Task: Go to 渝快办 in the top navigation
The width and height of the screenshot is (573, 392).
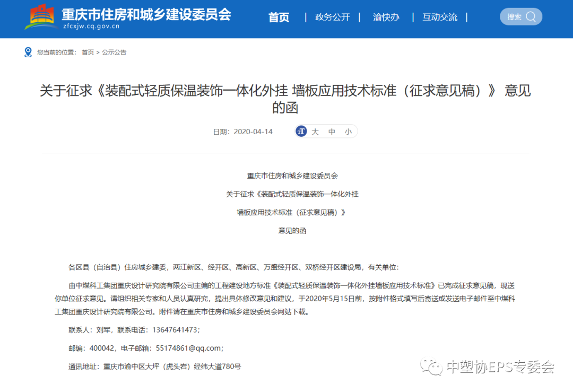Action: coord(386,18)
